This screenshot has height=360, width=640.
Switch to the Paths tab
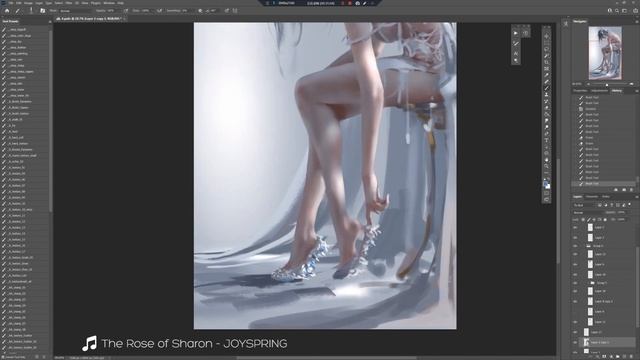point(606,197)
